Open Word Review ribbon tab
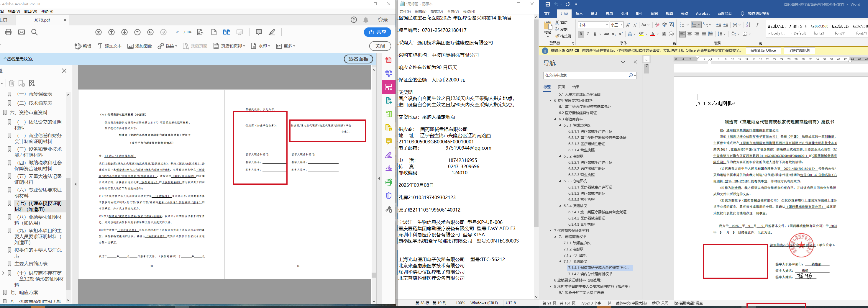The image size is (868, 308). click(x=654, y=14)
